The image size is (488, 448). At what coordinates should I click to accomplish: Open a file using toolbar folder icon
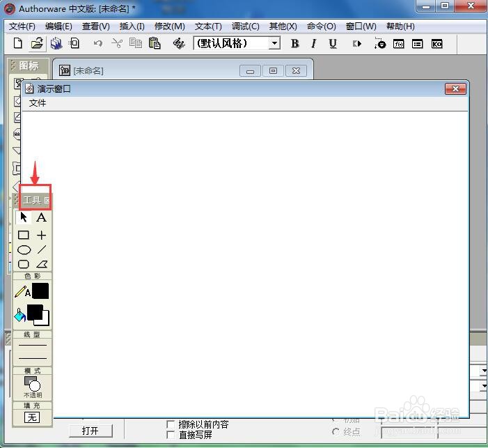(x=37, y=43)
